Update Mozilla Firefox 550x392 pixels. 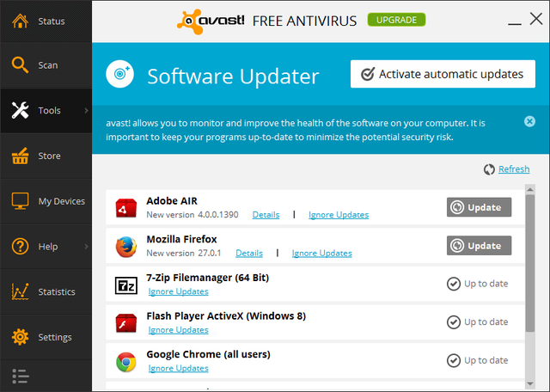tap(479, 246)
